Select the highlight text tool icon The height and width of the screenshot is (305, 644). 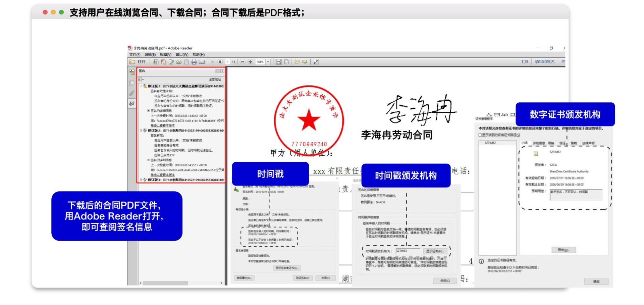tap(305, 62)
